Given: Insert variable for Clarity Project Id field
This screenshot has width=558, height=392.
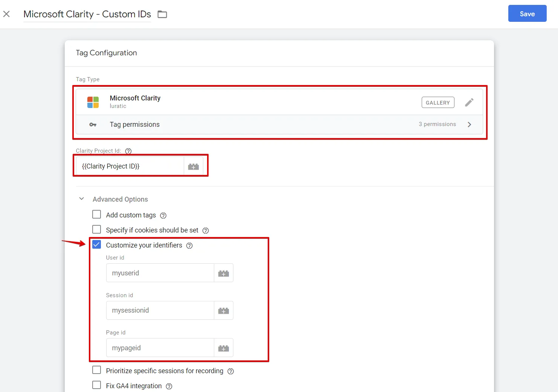Looking at the screenshot, I should 194,166.
